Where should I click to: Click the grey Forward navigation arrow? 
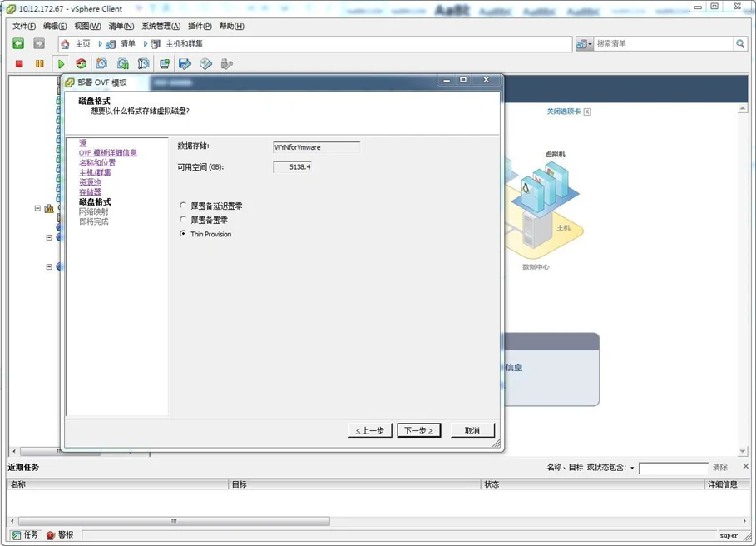pyautogui.click(x=39, y=44)
